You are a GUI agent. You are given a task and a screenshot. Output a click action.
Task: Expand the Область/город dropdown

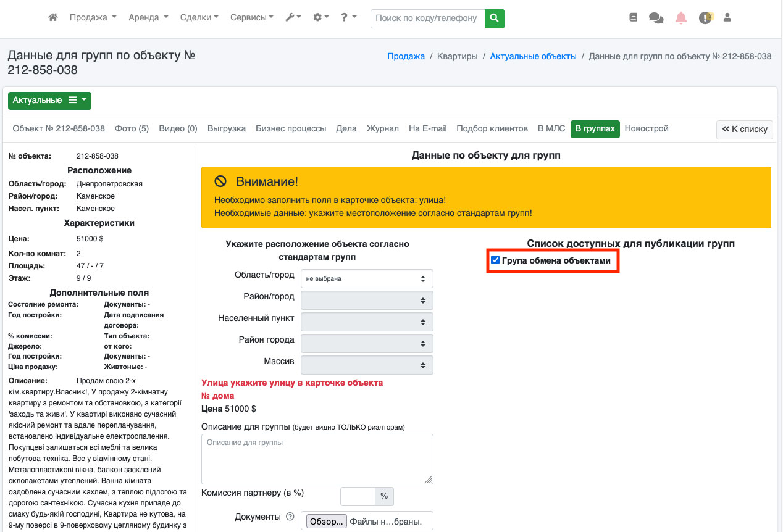367,278
